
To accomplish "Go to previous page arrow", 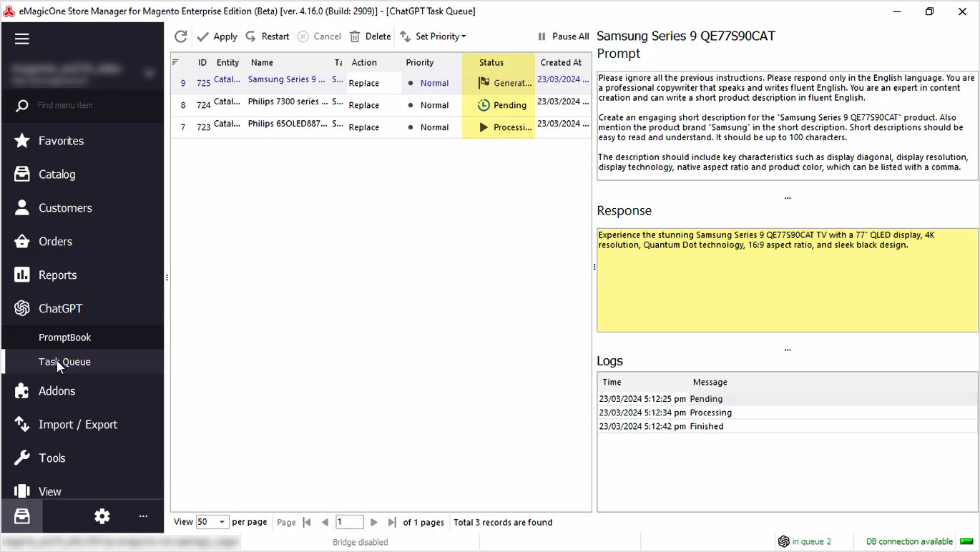I will pos(325,523).
